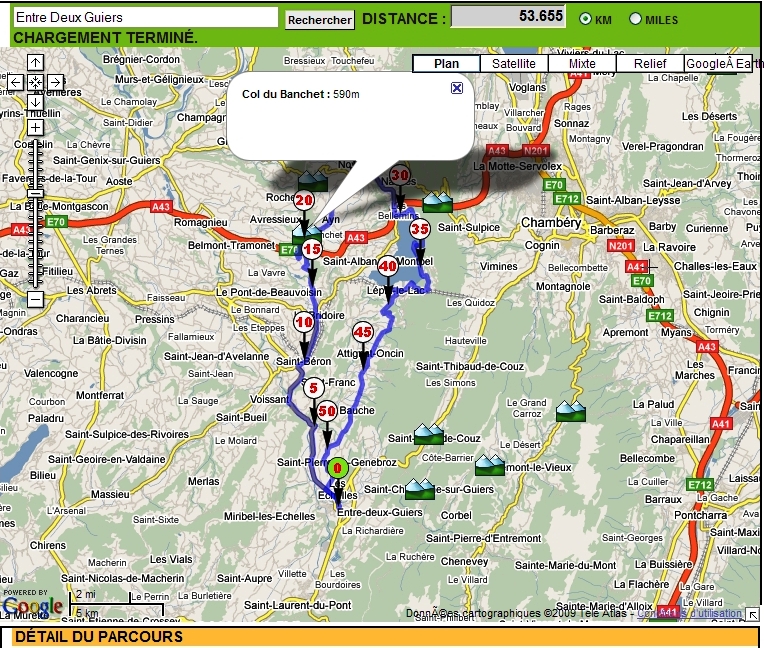
Task: Click the La Motte-Servolex label
Action: point(517,167)
